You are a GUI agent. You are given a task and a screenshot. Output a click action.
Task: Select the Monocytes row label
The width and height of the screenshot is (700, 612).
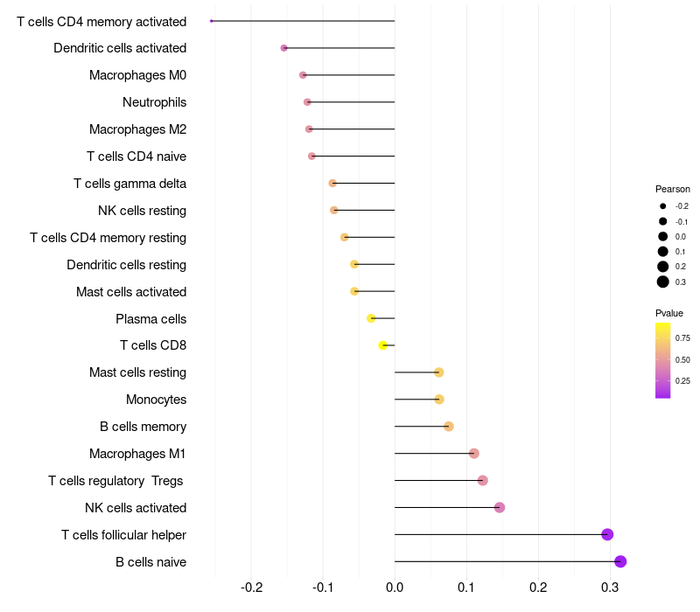(156, 400)
